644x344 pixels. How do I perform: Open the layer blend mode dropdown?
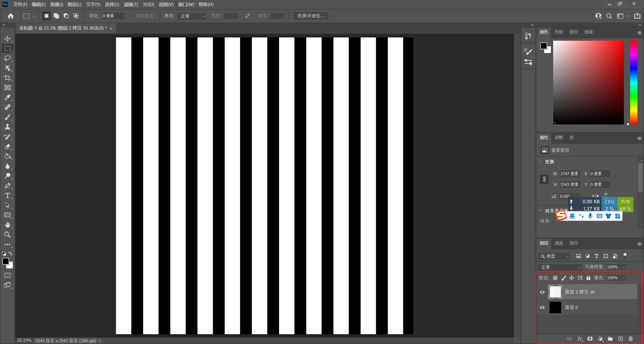pyautogui.click(x=560, y=267)
